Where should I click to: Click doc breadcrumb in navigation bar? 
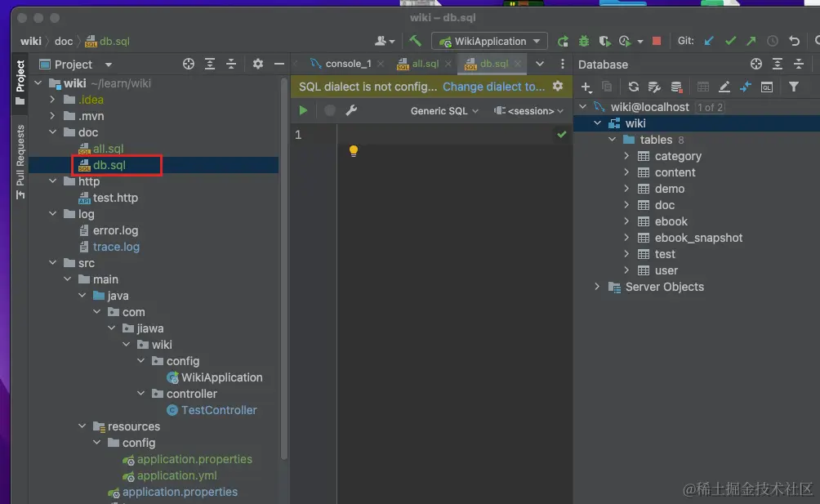tap(63, 42)
